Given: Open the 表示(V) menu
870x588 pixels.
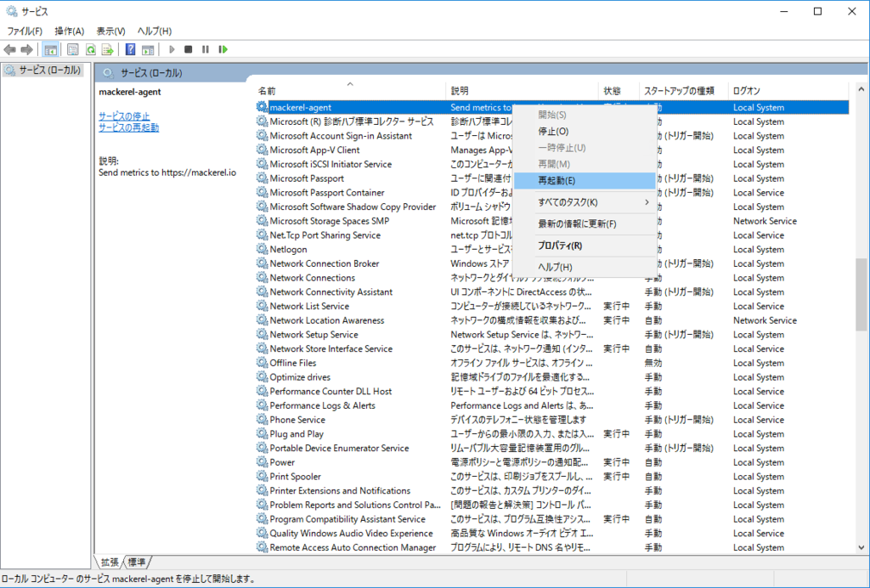Looking at the screenshot, I should tap(110, 31).
